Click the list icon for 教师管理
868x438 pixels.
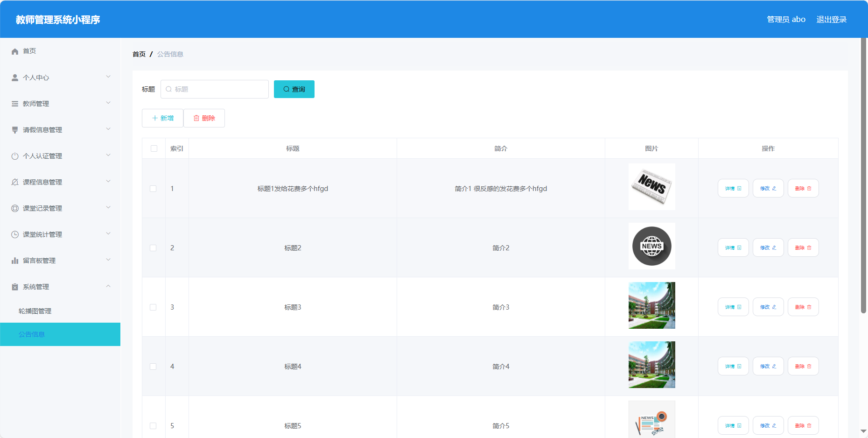pos(15,104)
